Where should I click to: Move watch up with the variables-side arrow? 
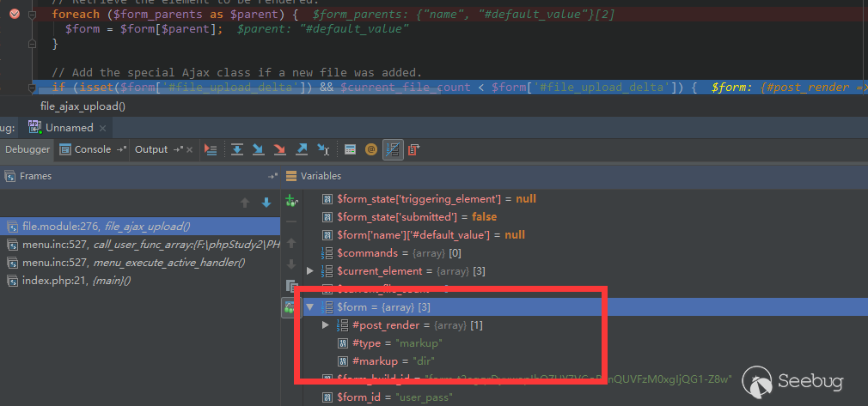(x=291, y=243)
